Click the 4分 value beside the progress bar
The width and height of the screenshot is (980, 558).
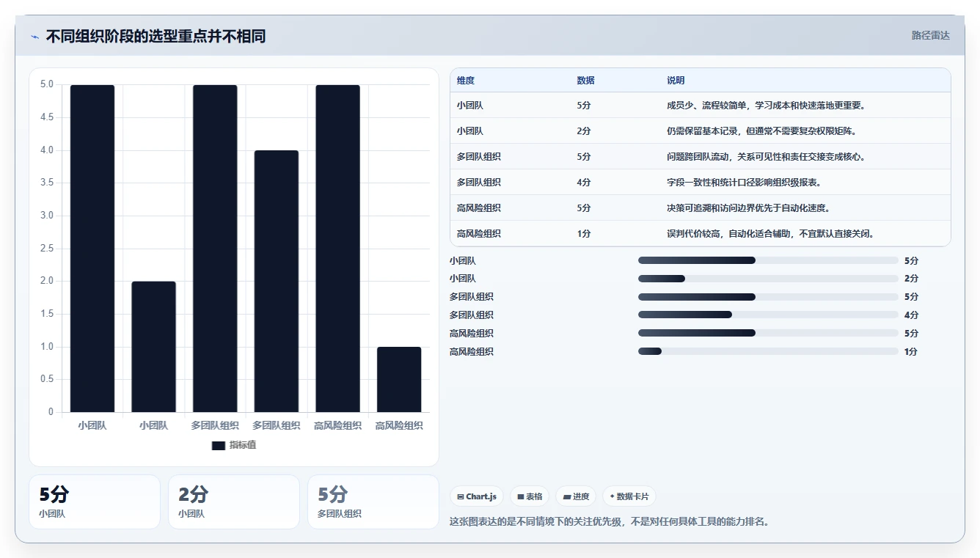tap(911, 315)
